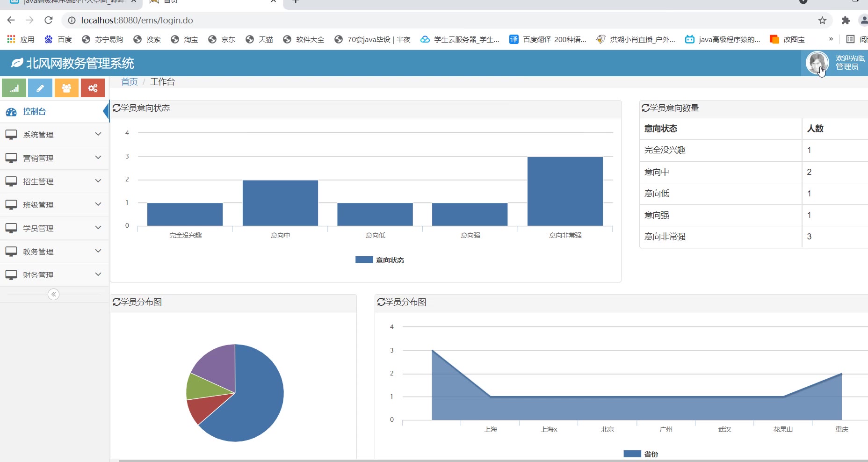Click the monitor icon next to 财务管理
Viewport: 868px width, 462px height.
pyautogui.click(x=11, y=275)
